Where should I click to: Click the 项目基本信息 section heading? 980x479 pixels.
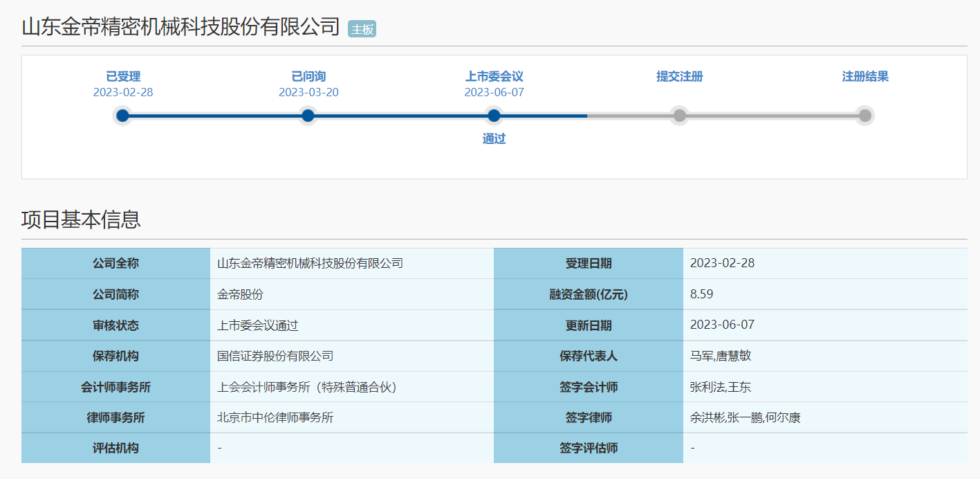pos(81,219)
